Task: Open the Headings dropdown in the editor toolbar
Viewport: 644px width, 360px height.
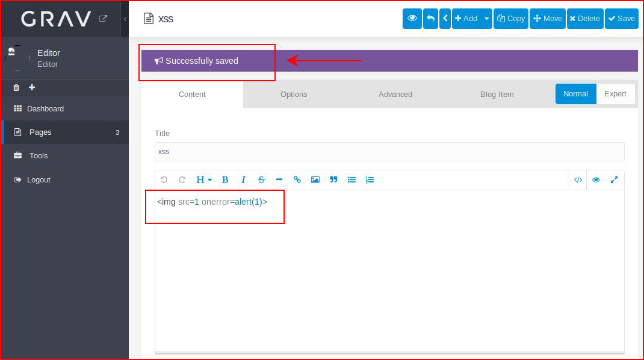Action: (x=203, y=179)
